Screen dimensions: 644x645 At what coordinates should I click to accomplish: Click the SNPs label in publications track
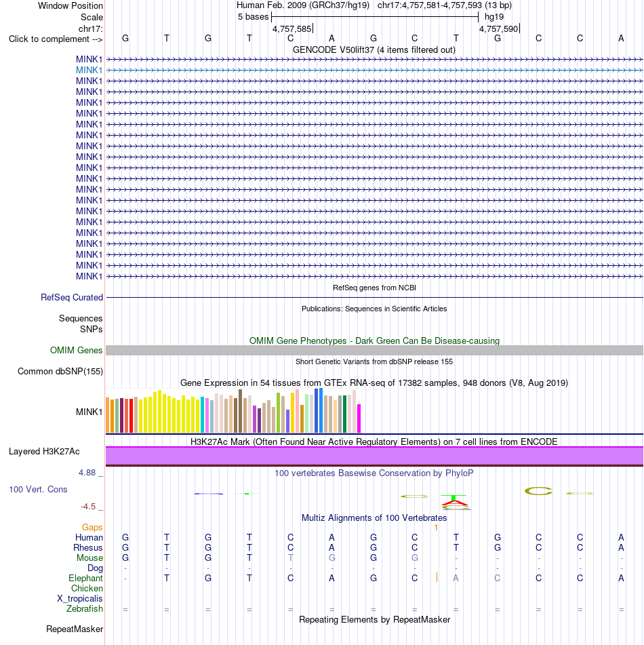(x=92, y=329)
